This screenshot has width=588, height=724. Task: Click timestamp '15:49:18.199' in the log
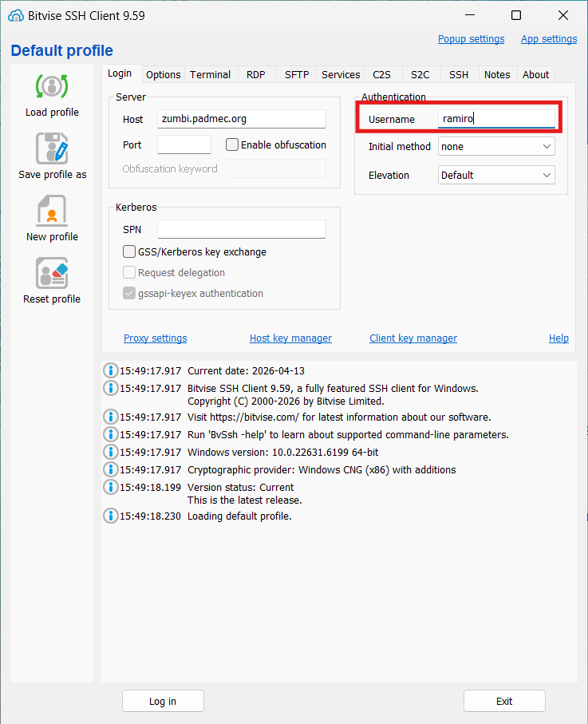151,487
